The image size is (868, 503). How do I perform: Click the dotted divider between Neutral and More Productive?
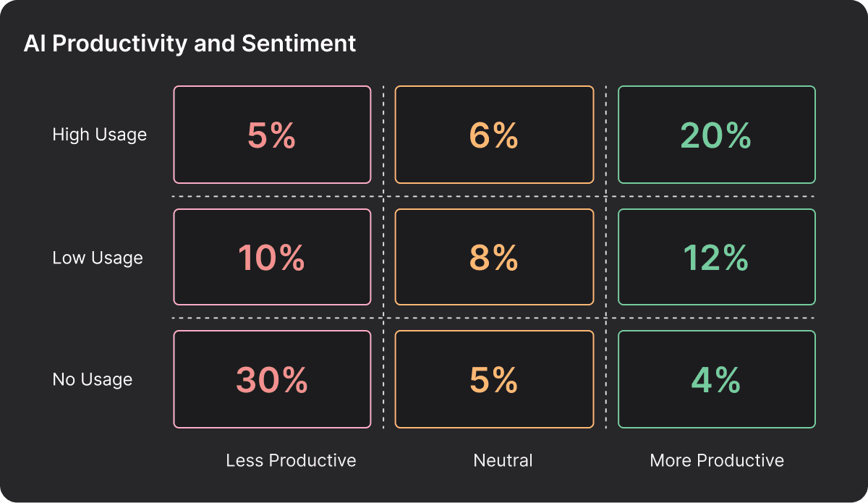[606, 257]
